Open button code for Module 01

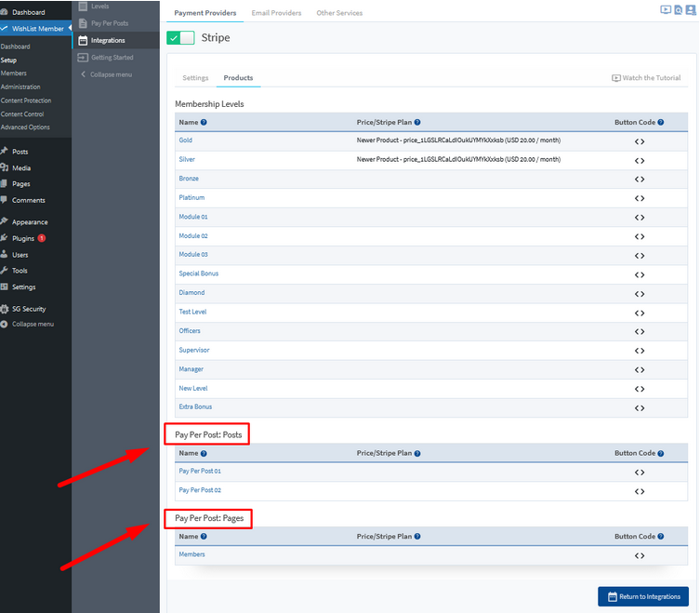click(640, 218)
